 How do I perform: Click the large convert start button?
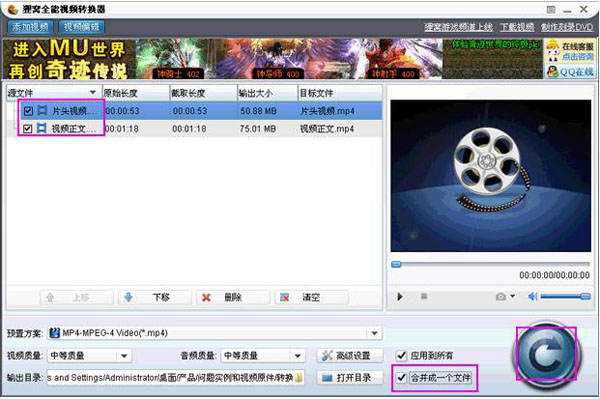tap(546, 355)
